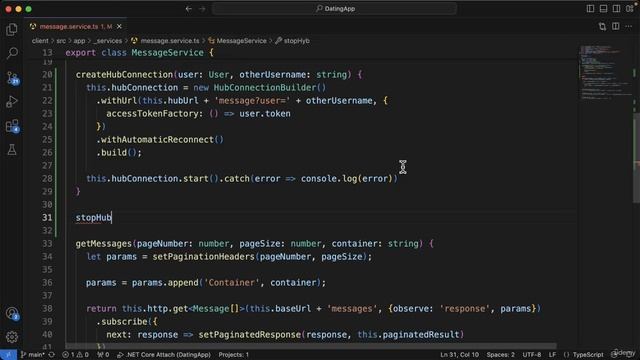Click Projects: 1 status item

[233, 355]
